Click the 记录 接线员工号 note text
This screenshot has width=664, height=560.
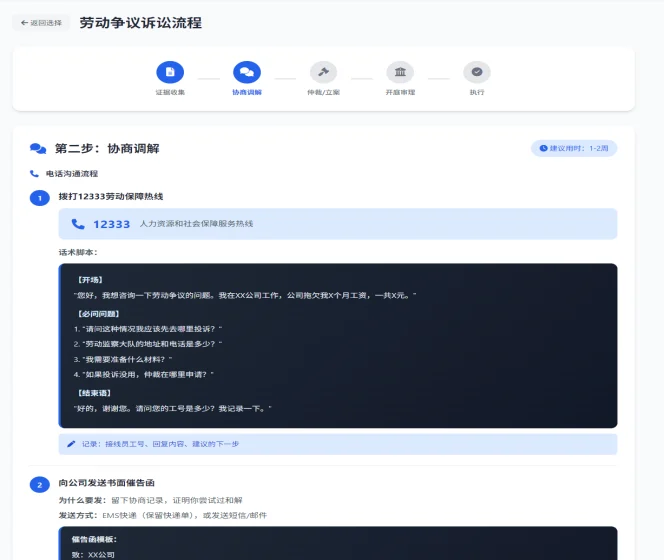coord(160,444)
